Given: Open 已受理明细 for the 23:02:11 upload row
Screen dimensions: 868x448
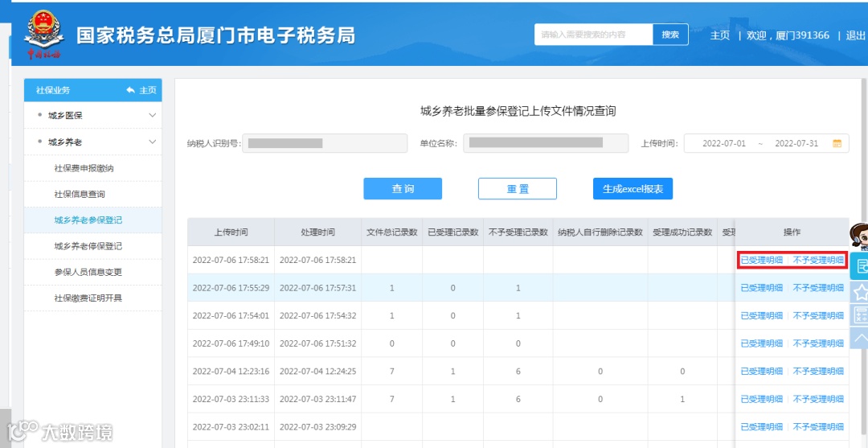Looking at the screenshot, I should point(762,426).
